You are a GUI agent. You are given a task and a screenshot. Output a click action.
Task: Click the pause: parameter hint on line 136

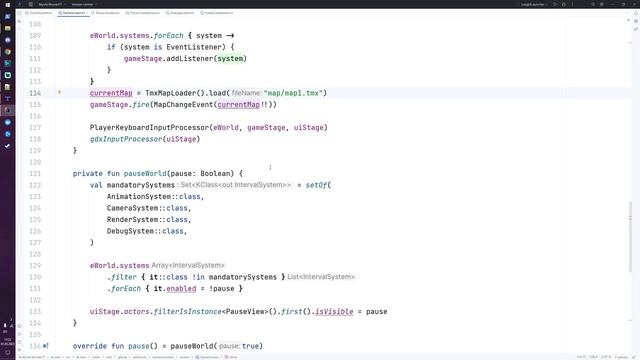tap(229, 346)
